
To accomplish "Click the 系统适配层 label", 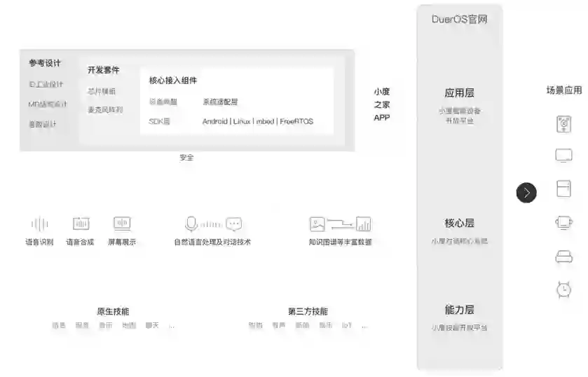I will point(220,102).
